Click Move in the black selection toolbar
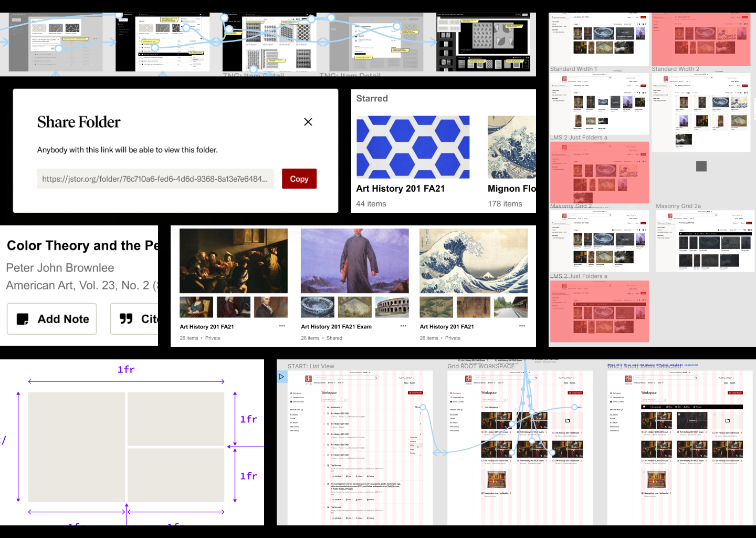The image size is (756, 538). (669, 407)
